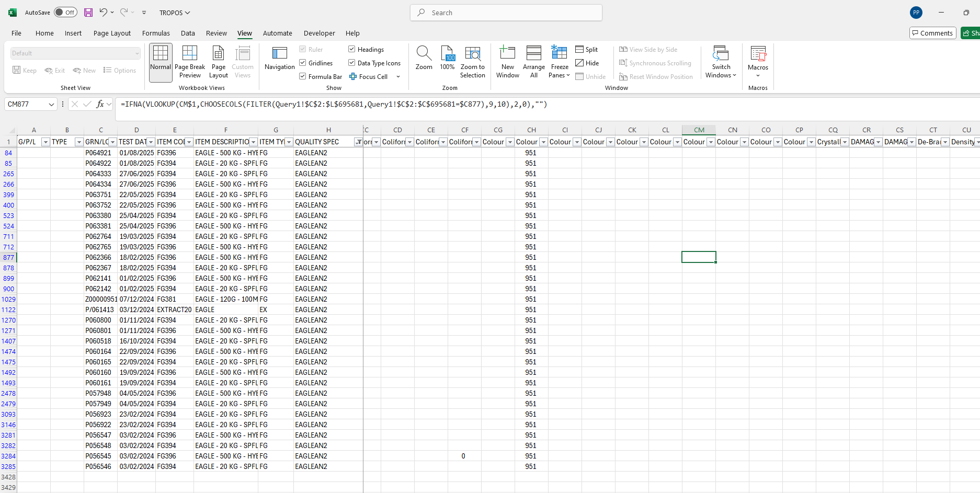The image size is (980, 493).
Task: Toggle the Headings checkbox
Action: pyautogui.click(x=352, y=49)
